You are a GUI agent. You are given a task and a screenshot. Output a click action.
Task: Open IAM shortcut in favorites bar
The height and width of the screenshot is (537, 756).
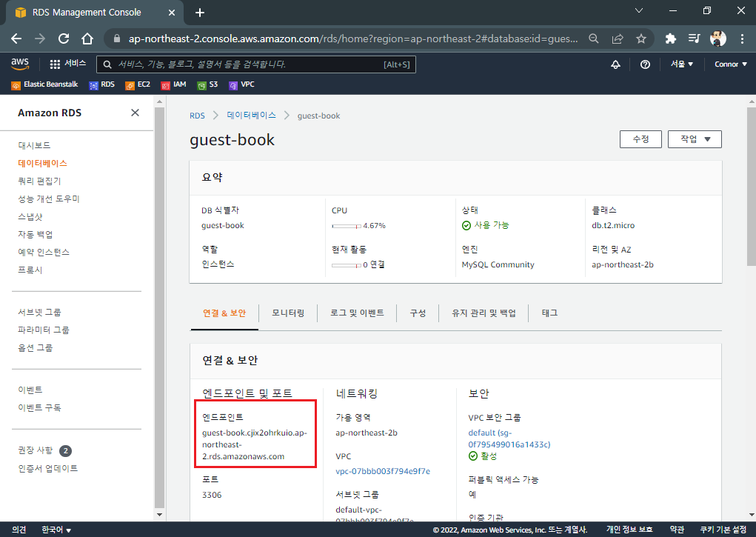click(173, 84)
